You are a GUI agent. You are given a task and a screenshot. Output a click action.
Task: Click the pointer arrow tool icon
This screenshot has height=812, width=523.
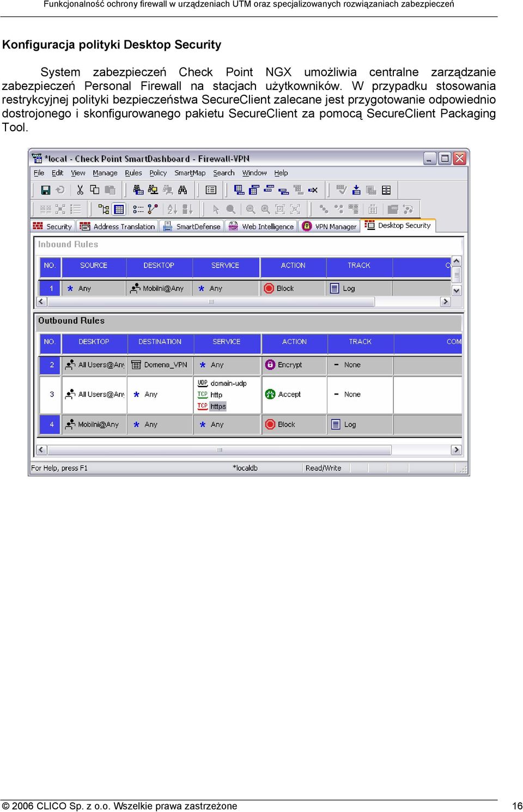click(216, 209)
